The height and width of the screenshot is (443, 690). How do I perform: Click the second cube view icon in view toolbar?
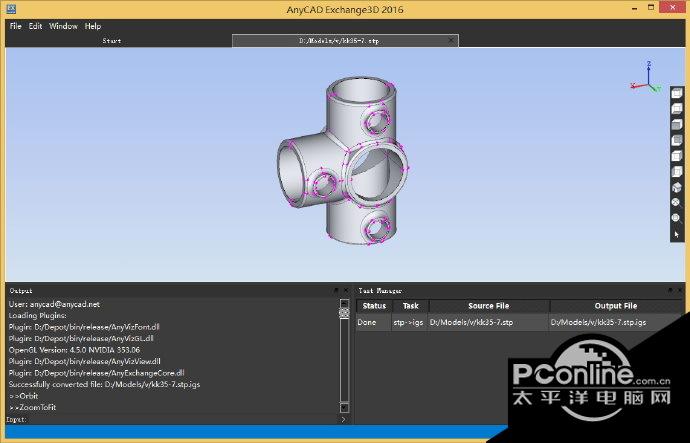tap(677, 109)
